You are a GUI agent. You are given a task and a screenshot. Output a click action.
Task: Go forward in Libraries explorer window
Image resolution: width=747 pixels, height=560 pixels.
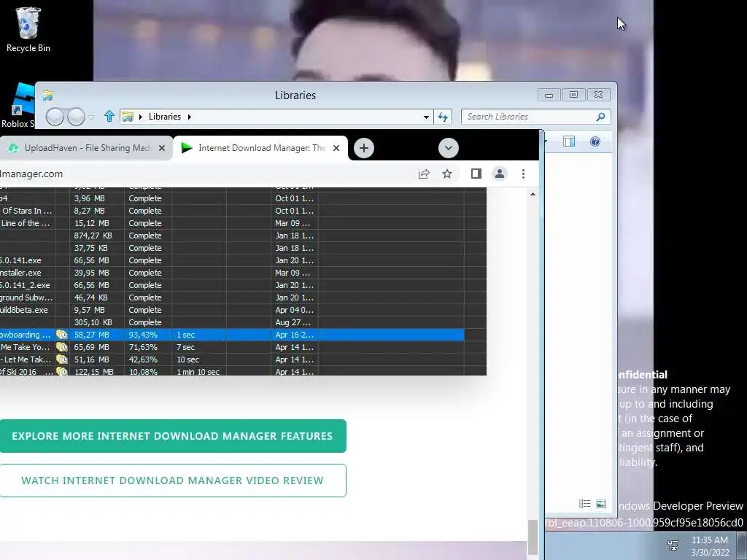tap(76, 117)
